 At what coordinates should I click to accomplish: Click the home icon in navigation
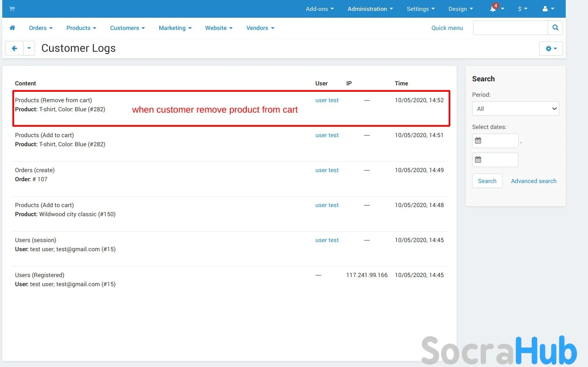point(12,28)
